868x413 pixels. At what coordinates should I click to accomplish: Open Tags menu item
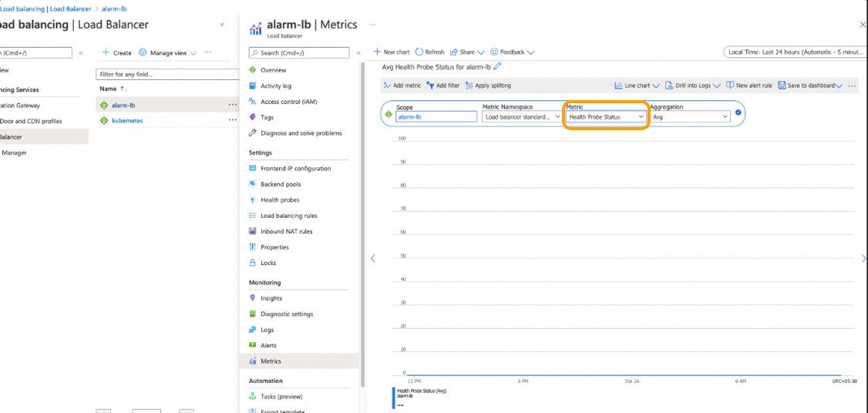click(267, 117)
